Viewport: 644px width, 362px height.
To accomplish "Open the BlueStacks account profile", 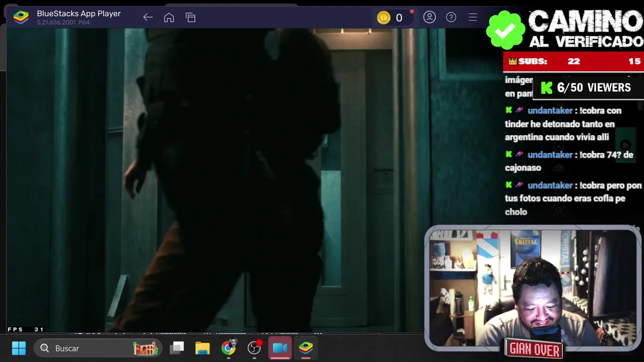I will pos(429,18).
